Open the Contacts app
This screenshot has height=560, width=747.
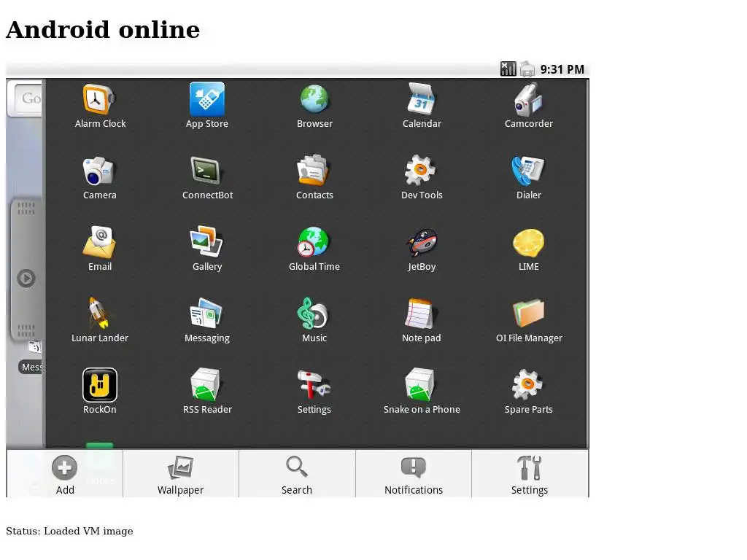click(314, 177)
